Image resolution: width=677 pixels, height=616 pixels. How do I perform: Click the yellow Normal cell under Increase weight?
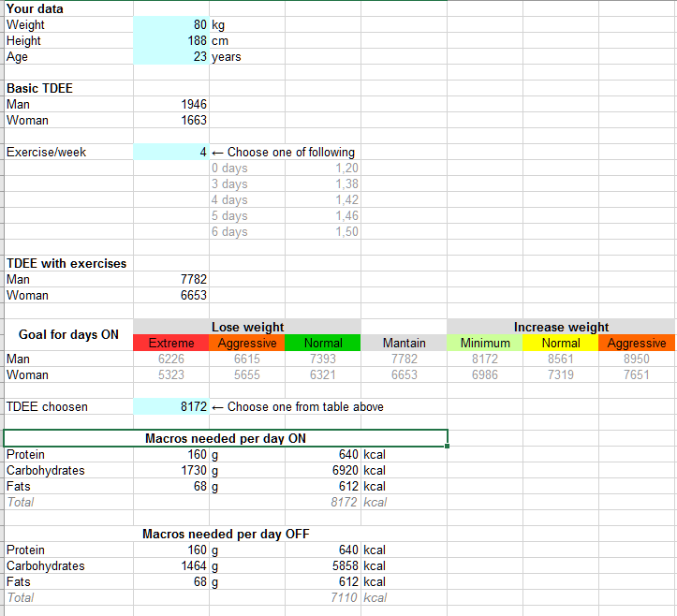point(561,344)
